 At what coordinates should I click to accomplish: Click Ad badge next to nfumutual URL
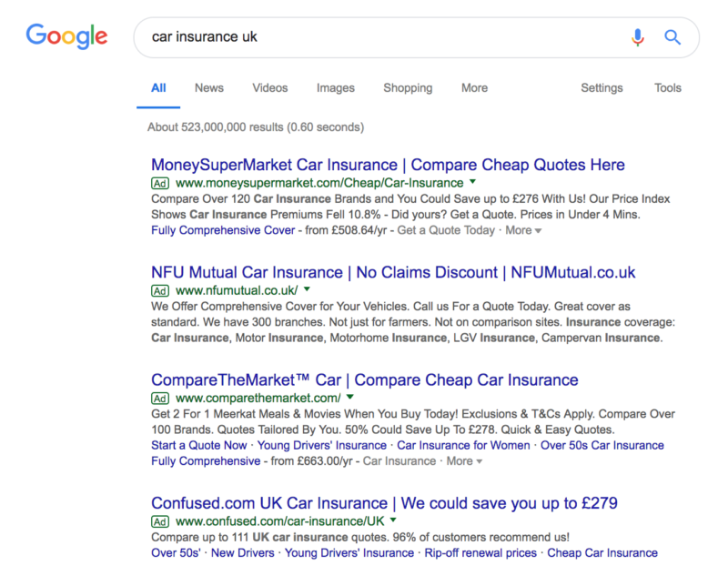[160, 291]
